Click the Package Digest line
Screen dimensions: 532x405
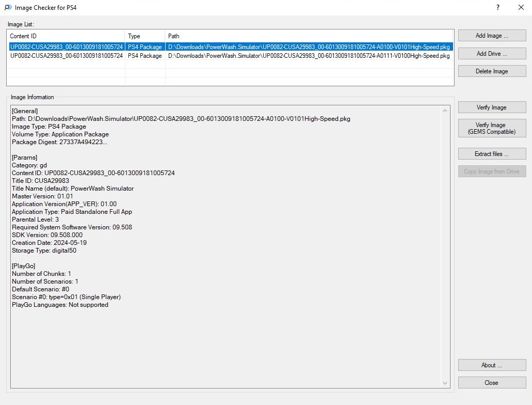[x=59, y=143]
